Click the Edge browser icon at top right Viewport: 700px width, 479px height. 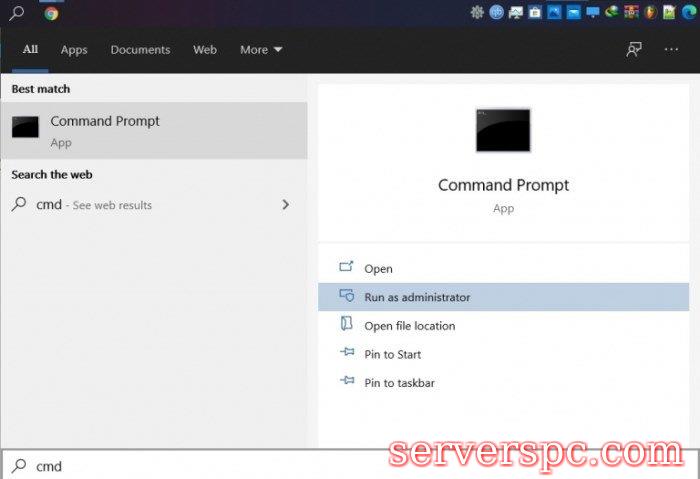(685, 13)
